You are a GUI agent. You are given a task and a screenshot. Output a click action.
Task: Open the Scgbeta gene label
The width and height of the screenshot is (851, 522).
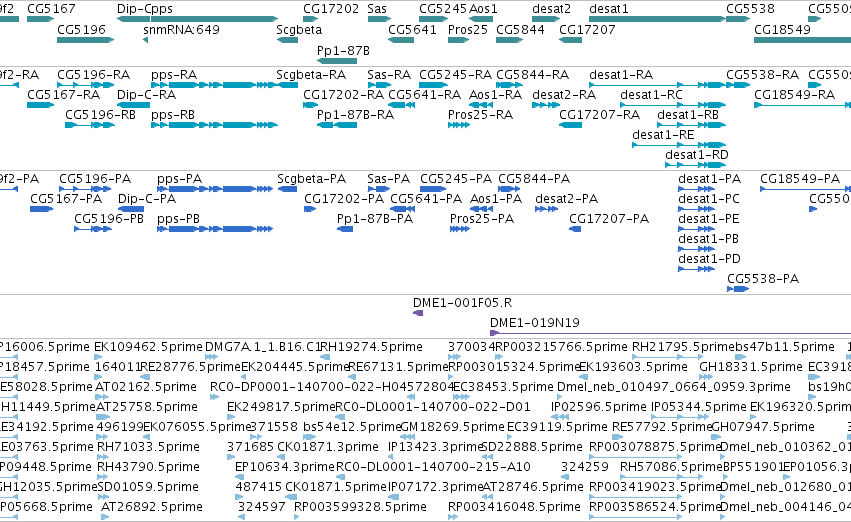click(299, 29)
